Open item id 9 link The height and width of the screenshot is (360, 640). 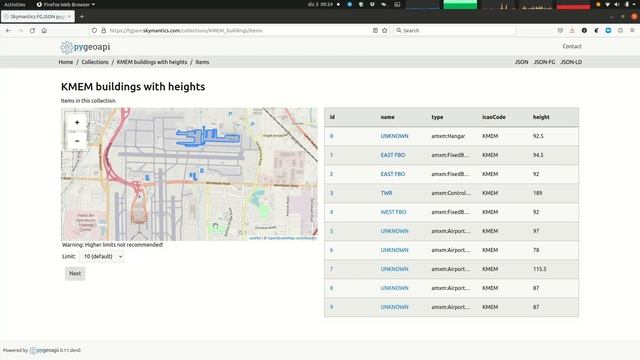331,307
